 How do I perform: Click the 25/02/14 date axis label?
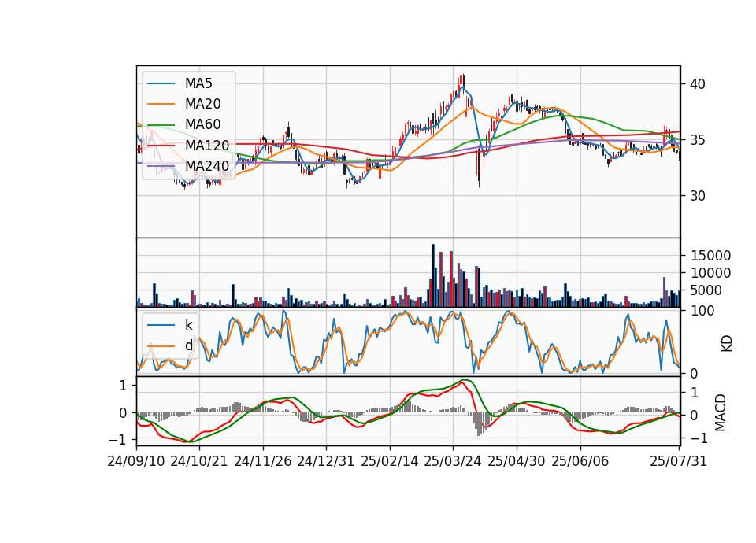(390, 461)
